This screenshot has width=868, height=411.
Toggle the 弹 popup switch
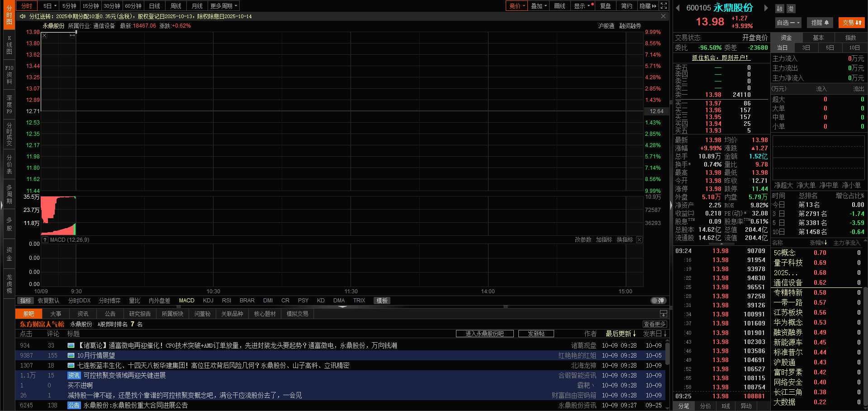click(x=658, y=301)
